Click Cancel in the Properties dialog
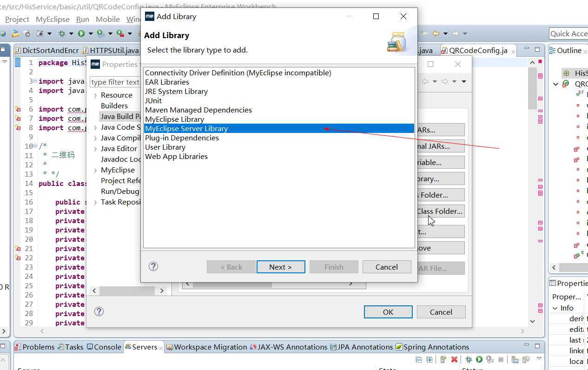The image size is (588, 370). (x=441, y=312)
